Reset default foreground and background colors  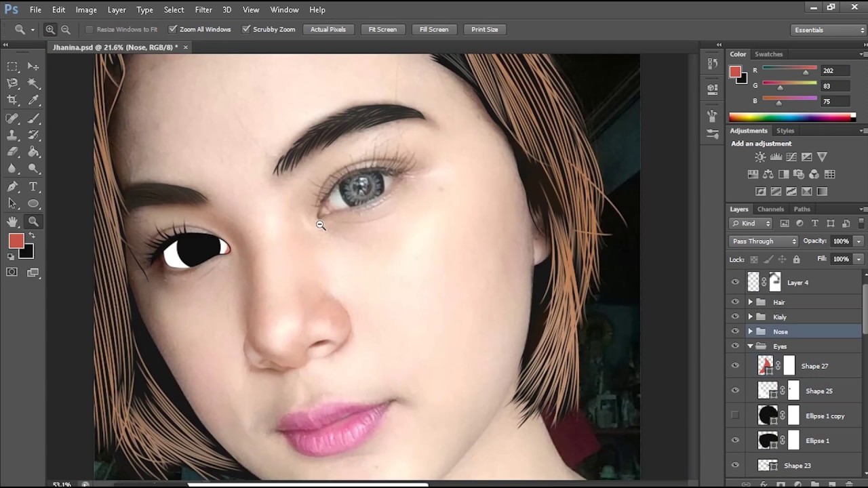pos(11,256)
